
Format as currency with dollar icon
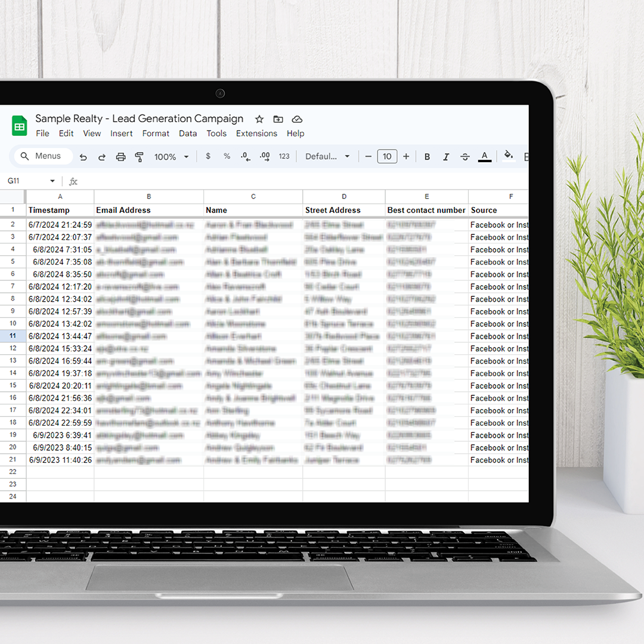click(x=208, y=156)
